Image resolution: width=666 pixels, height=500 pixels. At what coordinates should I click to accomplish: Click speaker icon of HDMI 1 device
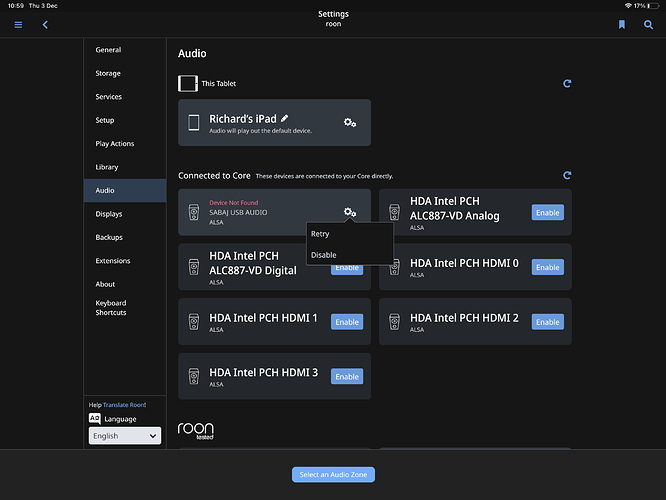point(194,322)
